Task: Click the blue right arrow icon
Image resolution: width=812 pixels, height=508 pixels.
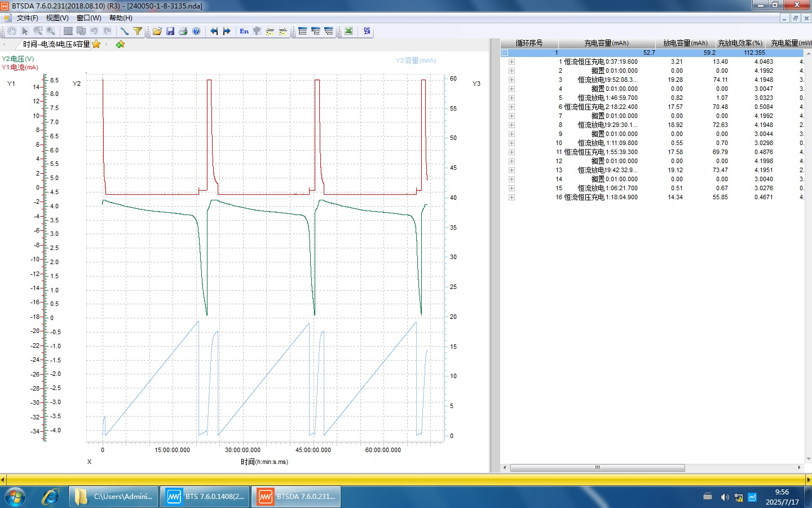Action: 227,31
